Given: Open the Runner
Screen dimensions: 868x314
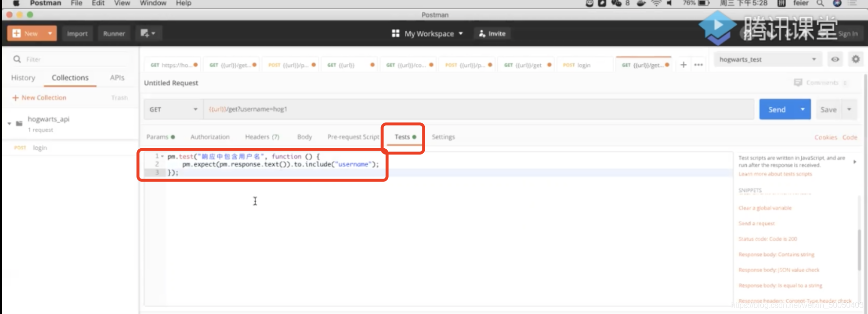Looking at the screenshot, I should coord(114,33).
